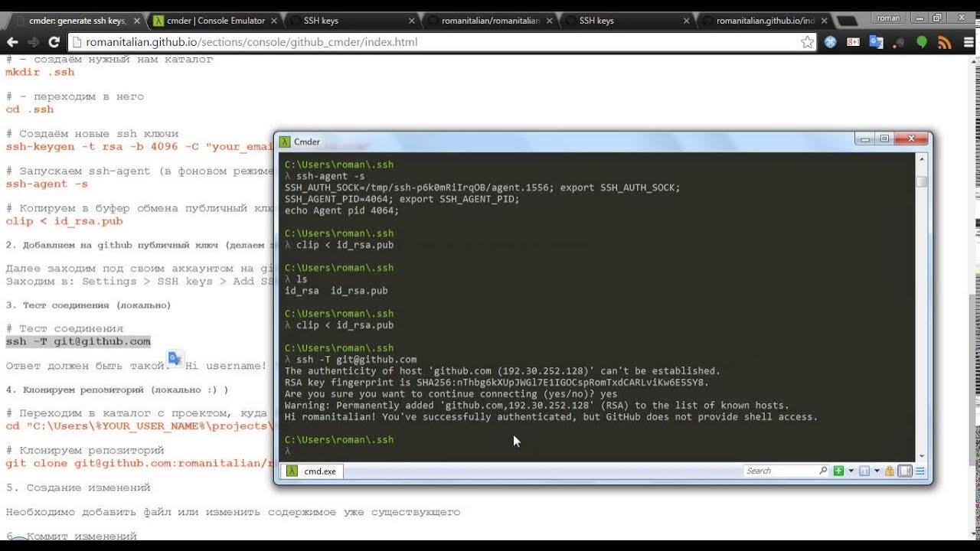Click the 'roman' profile button
Image resolution: width=980 pixels, height=551 pixels.
point(888,18)
